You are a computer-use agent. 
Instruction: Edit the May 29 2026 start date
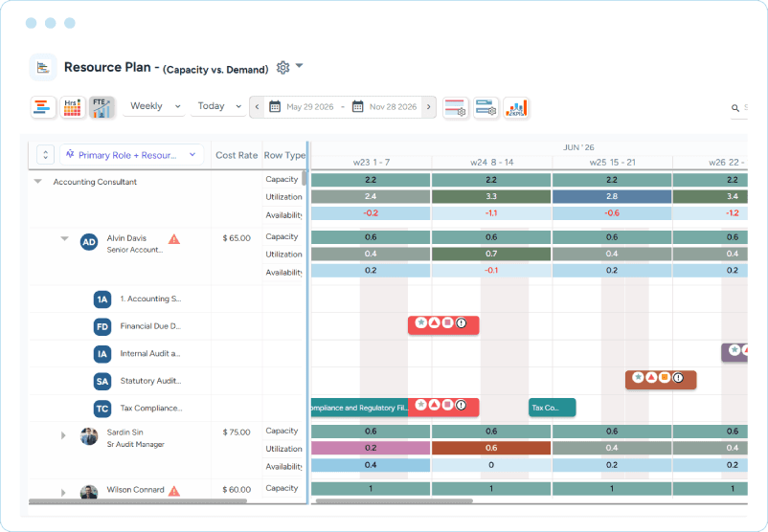pos(309,107)
